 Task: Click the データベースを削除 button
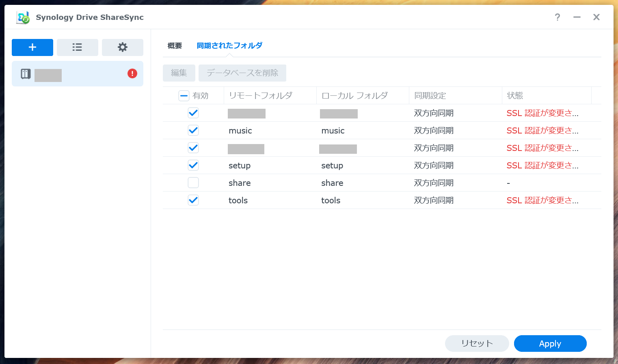pyautogui.click(x=242, y=73)
